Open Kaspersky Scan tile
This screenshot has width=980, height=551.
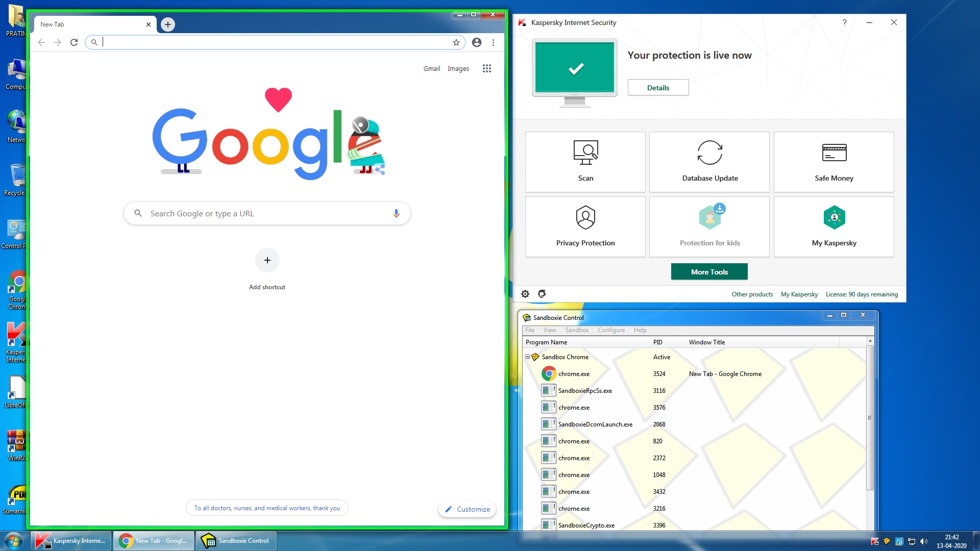click(585, 162)
